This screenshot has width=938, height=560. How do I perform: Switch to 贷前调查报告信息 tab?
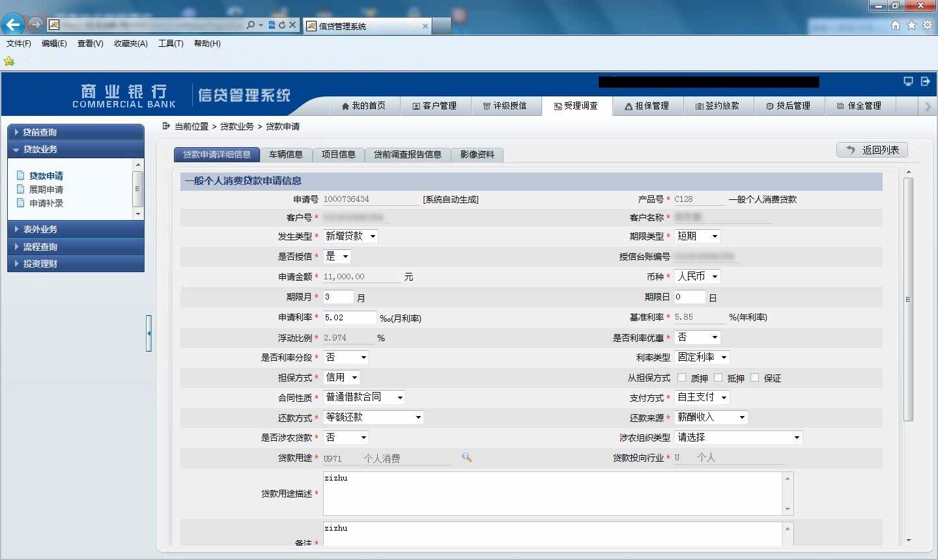[408, 154]
